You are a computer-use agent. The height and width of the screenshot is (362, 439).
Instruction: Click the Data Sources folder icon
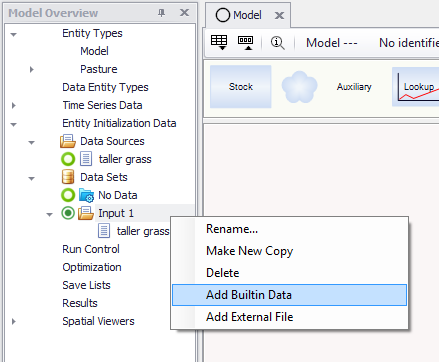(x=68, y=141)
